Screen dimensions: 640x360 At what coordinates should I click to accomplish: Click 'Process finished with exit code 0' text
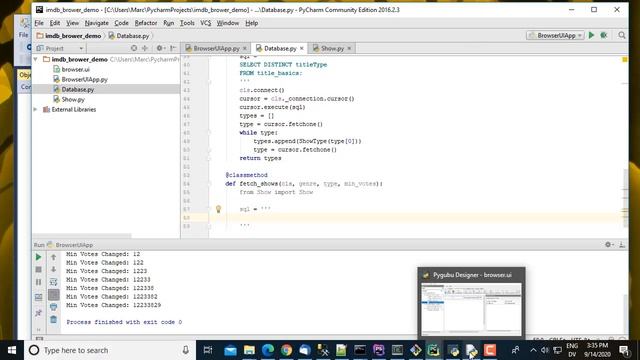pos(124,322)
